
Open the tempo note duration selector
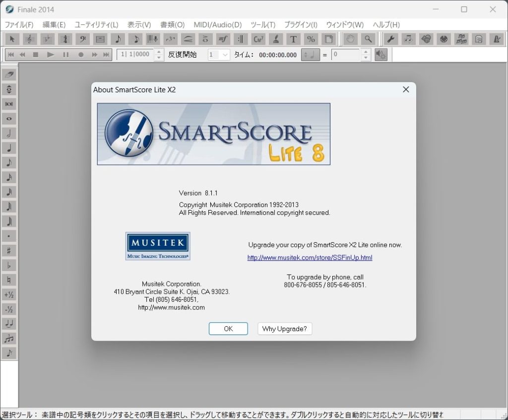tap(311, 55)
